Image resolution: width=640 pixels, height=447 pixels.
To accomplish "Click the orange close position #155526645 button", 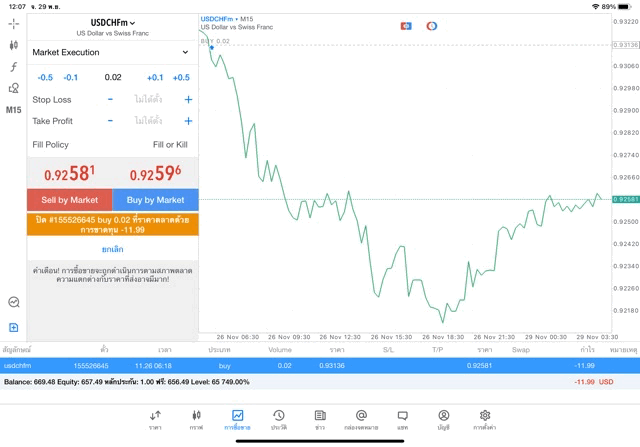I will click(113, 225).
